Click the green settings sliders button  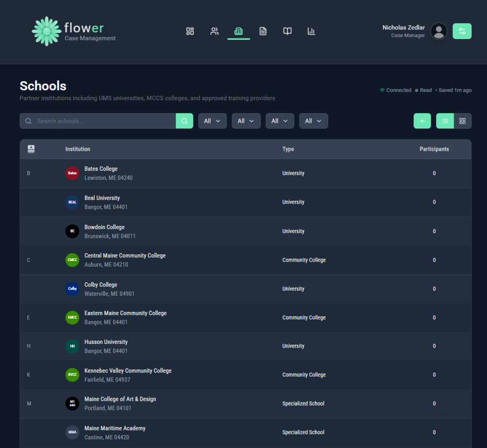pyautogui.click(x=462, y=31)
